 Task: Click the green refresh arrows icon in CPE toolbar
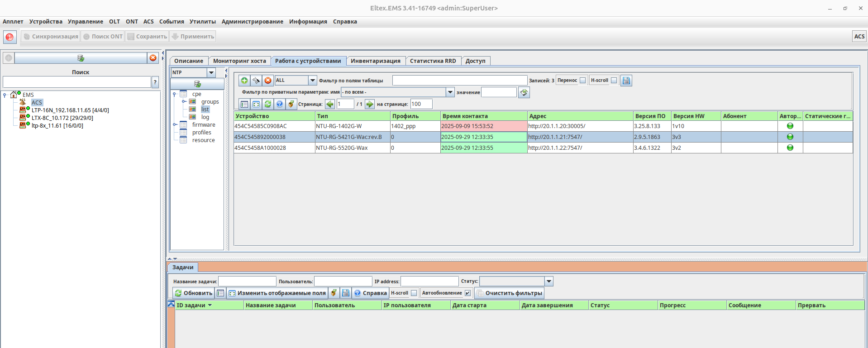click(x=268, y=104)
